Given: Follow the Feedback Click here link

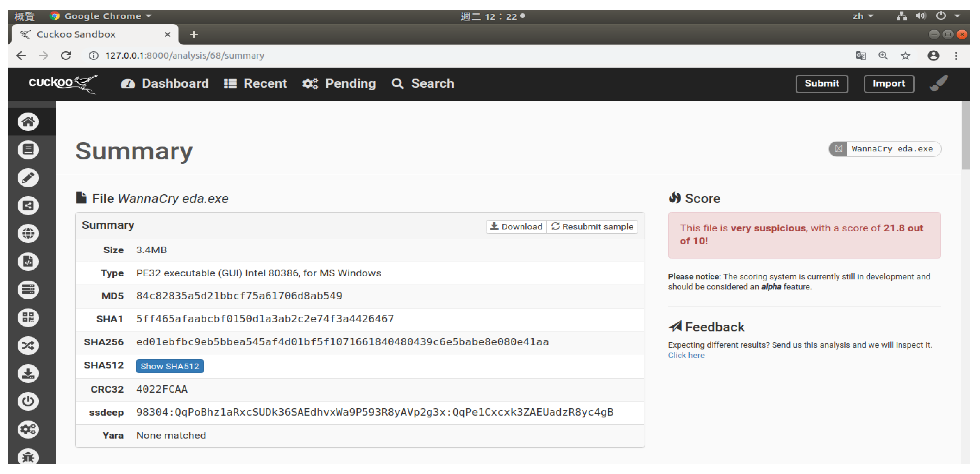Looking at the screenshot, I should pos(686,355).
